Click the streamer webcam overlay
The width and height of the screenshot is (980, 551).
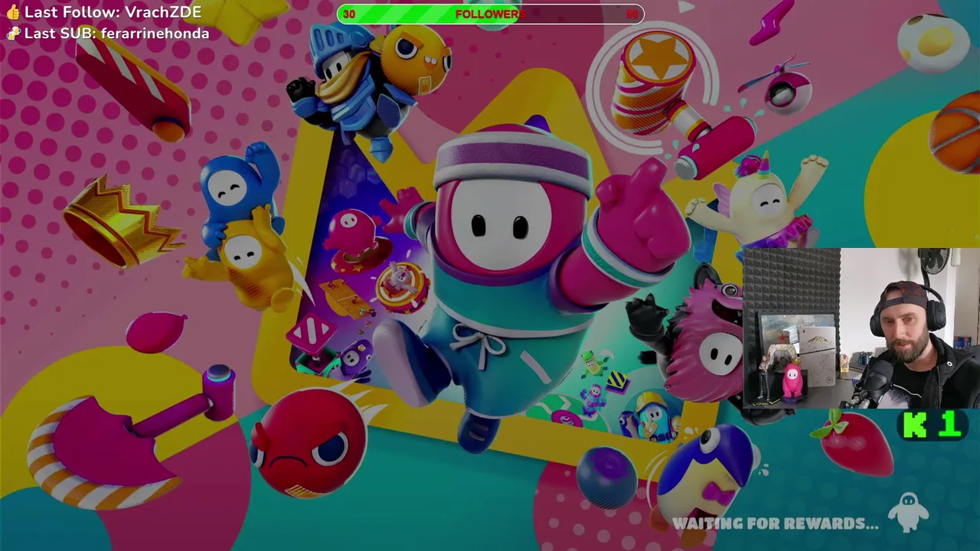coord(861,328)
